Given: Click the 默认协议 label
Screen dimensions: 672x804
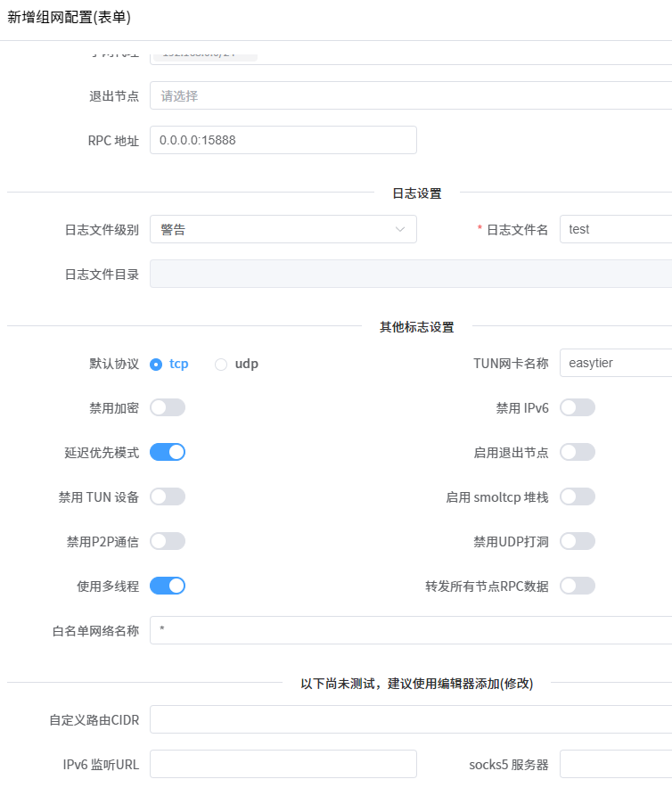Looking at the screenshot, I should pos(114,364).
